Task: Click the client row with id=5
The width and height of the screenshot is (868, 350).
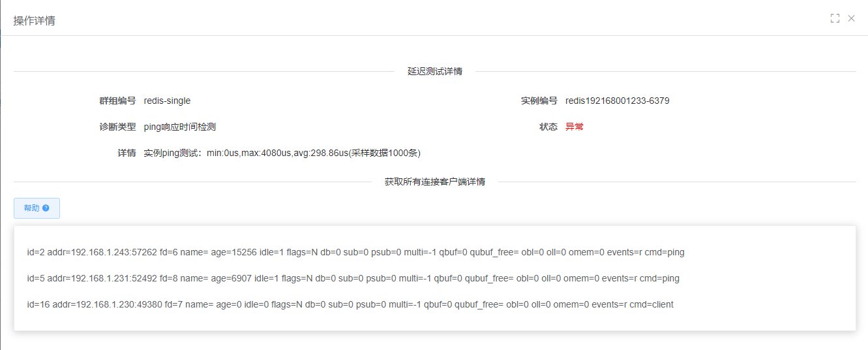Action: click(353, 278)
